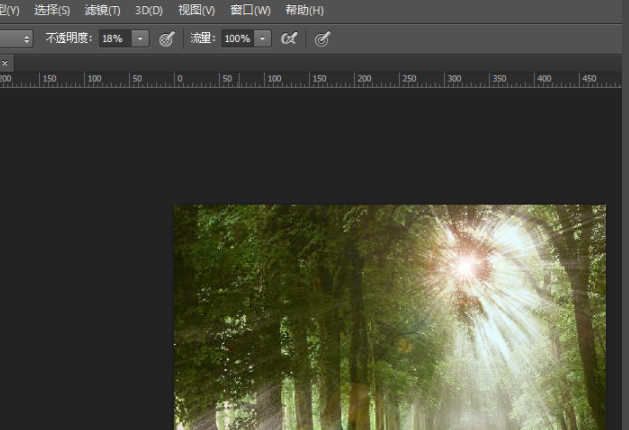
Task: Click the 流量 label
Action: tap(203, 38)
